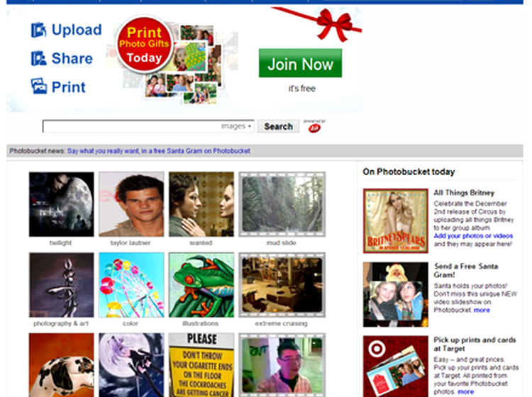Screen dimensions: 532x397
Task: Open the illustrations frog thumbnail
Action: pos(201,285)
